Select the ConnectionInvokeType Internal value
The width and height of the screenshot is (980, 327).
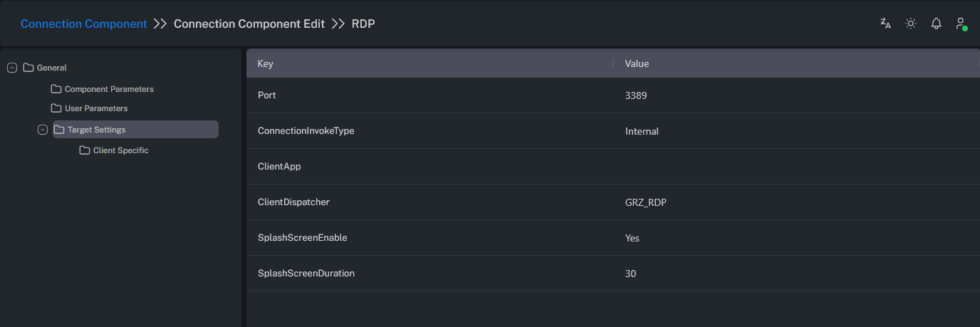(x=642, y=131)
